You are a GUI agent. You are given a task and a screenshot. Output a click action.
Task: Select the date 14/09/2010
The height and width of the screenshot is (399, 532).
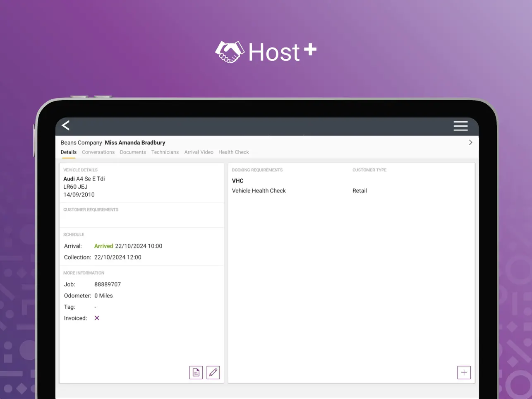79,195
